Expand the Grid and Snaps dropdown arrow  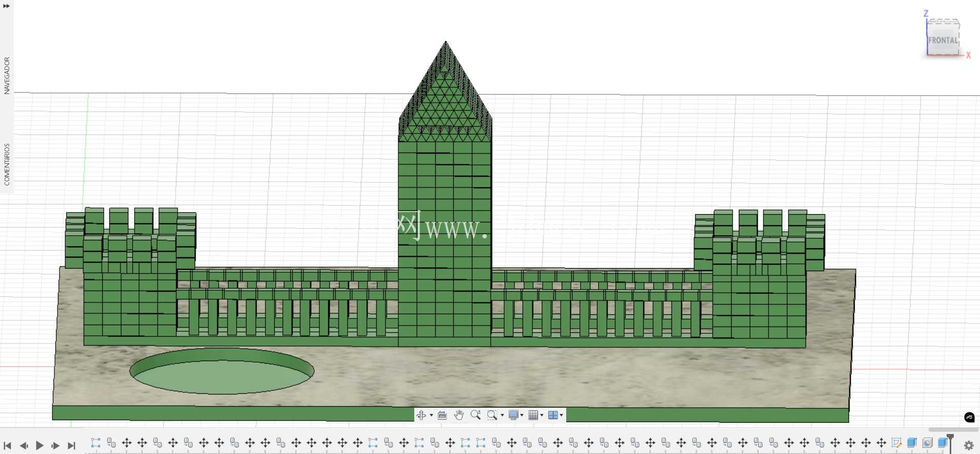pyautogui.click(x=542, y=415)
